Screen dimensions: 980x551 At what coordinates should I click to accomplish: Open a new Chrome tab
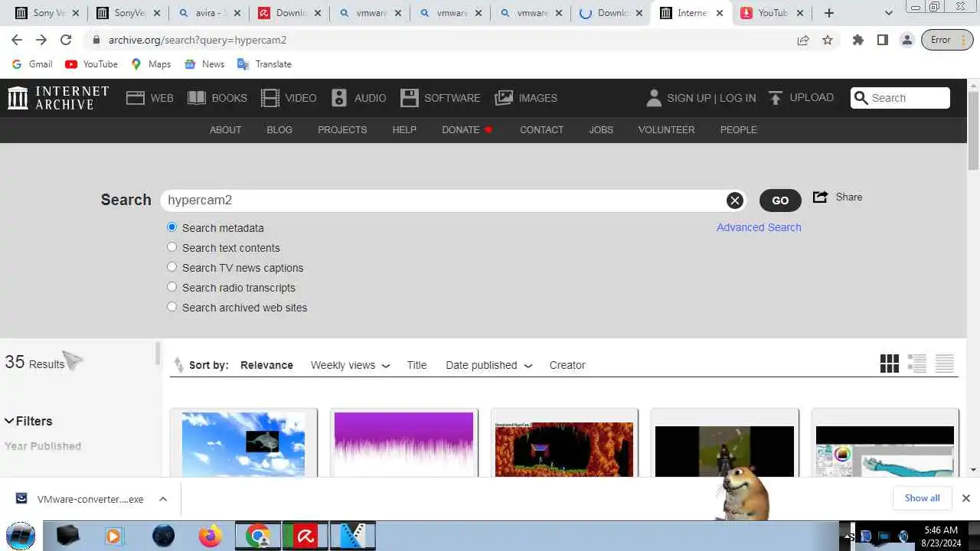[829, 13]
